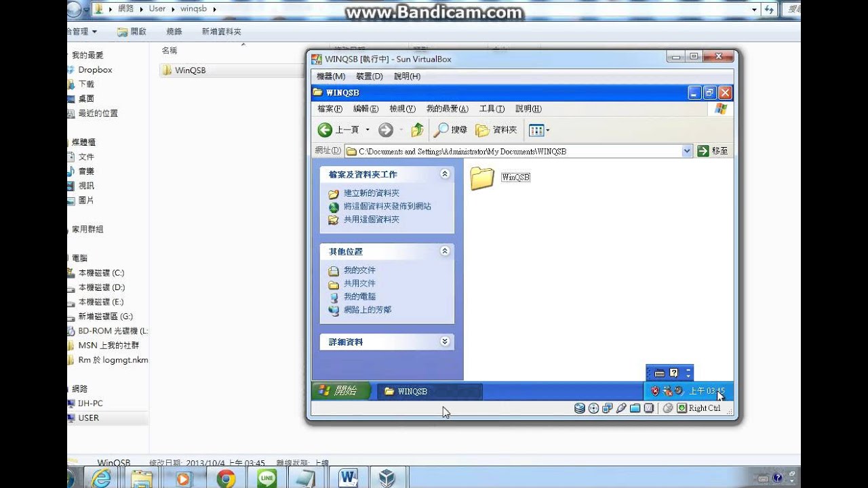Image resolution: width=868 pixels, height=488 pixels.
Task: Click the VirtualBox USB devices indicator
Action: (620, 408)
